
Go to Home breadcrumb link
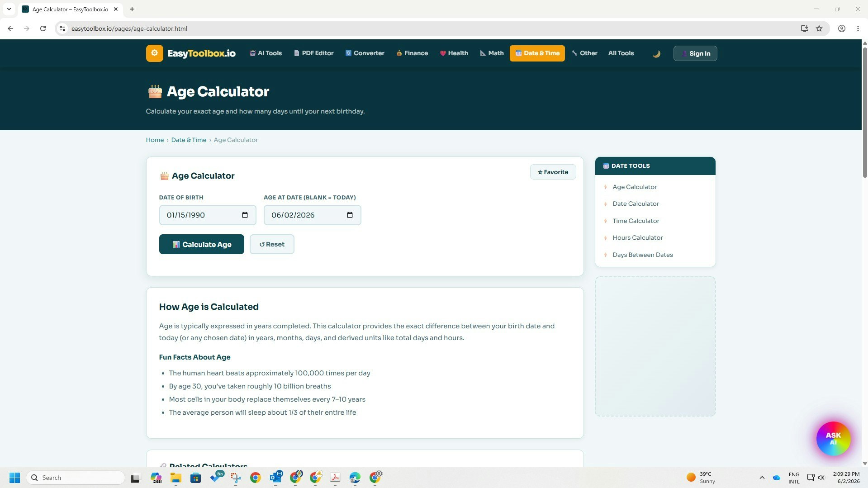point(155,140)
